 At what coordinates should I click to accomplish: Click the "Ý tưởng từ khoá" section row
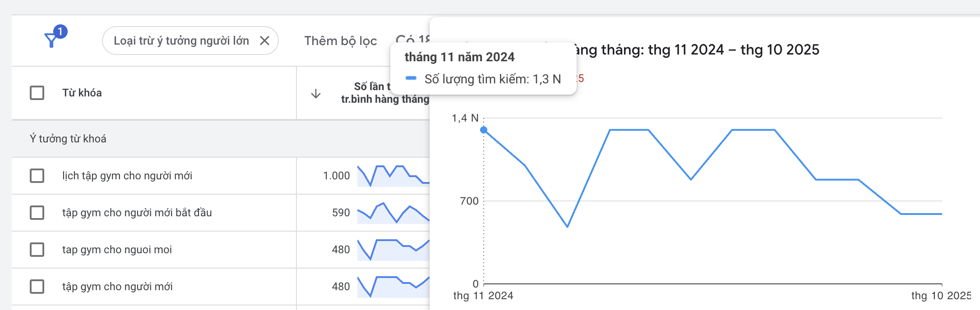click(x=68, y=139)
